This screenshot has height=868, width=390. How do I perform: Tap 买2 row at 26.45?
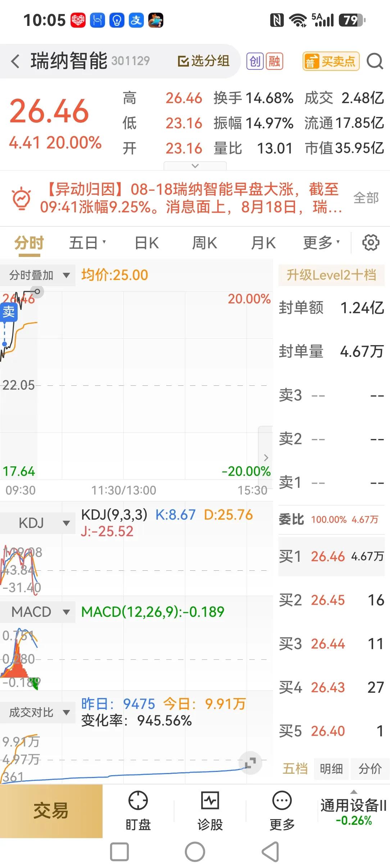(x=331, y=600)
